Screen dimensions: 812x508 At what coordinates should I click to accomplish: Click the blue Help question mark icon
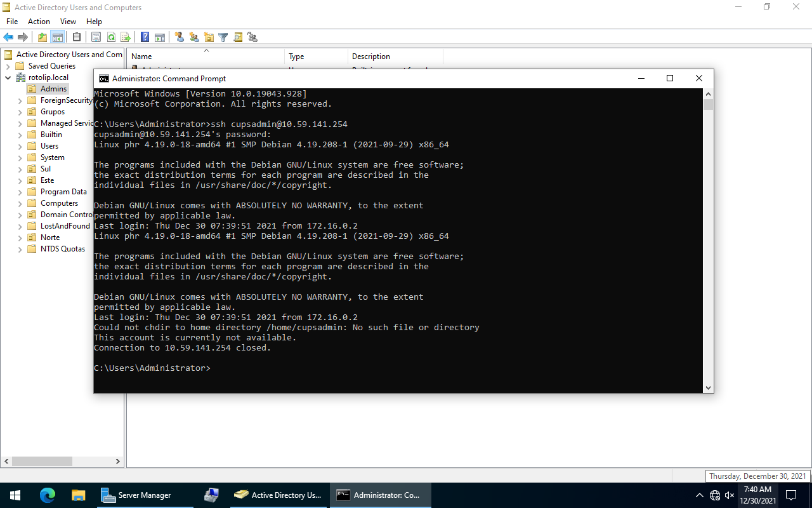[x=145, y=37]
